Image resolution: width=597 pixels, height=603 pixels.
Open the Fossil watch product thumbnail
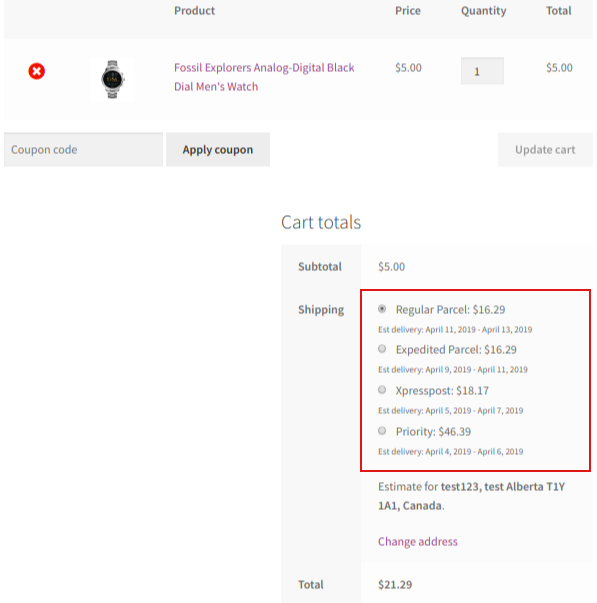pos(112,79)
